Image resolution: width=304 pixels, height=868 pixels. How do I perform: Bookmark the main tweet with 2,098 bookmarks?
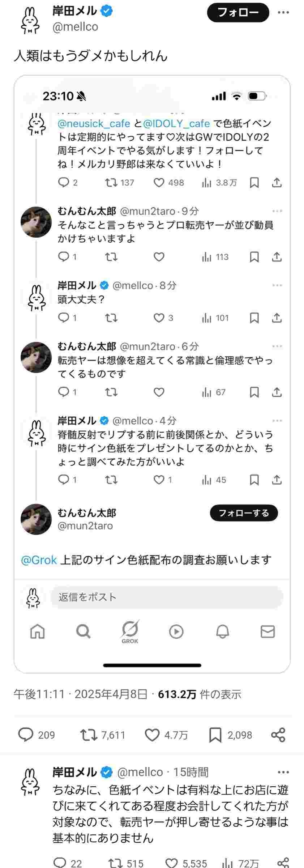tap(215, 735)
